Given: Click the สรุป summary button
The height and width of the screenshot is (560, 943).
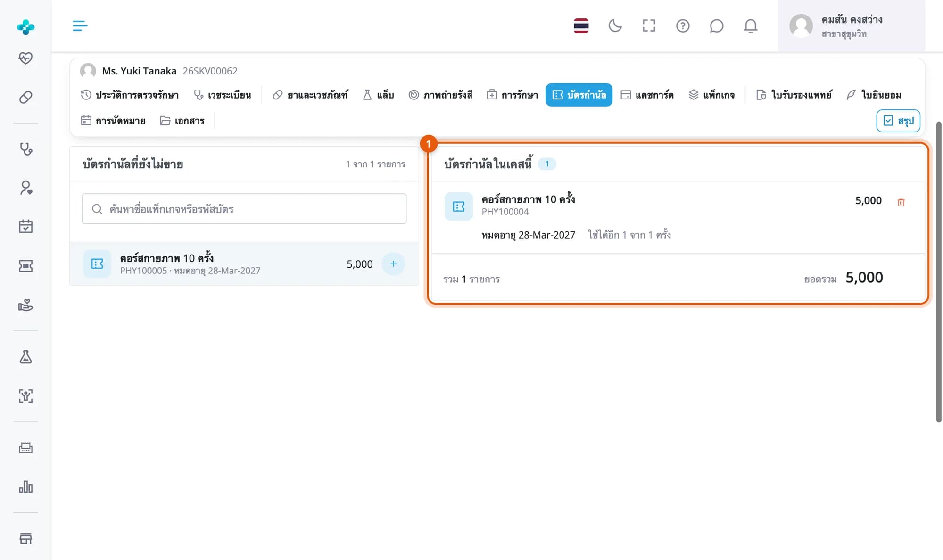Looking at the screenshot, I should pos(898,121).
